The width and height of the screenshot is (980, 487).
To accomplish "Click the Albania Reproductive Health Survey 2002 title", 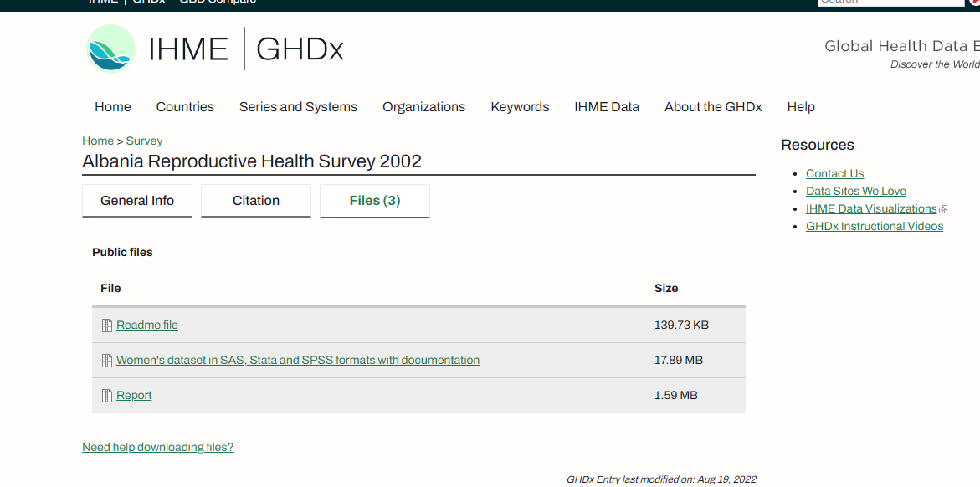I will coord(252,161).
